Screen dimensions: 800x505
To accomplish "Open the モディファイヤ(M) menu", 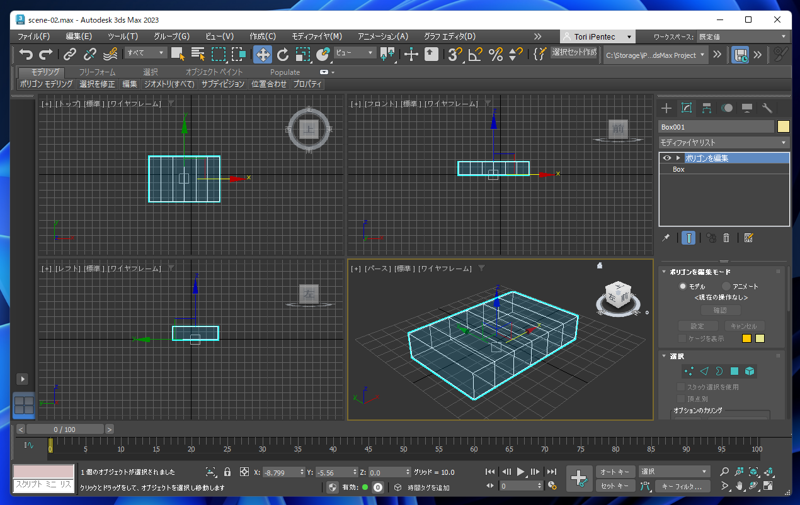I will (317, 37).
